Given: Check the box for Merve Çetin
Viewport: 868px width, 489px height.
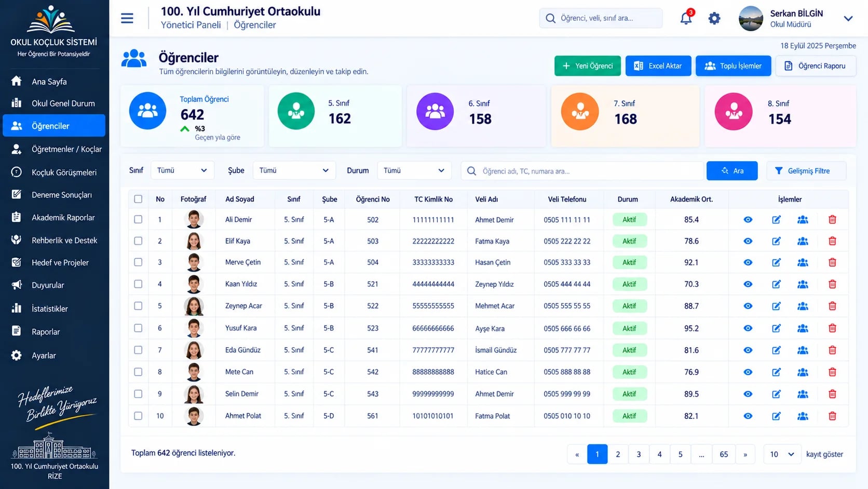Looking at the screenshot, I should 138,262.
